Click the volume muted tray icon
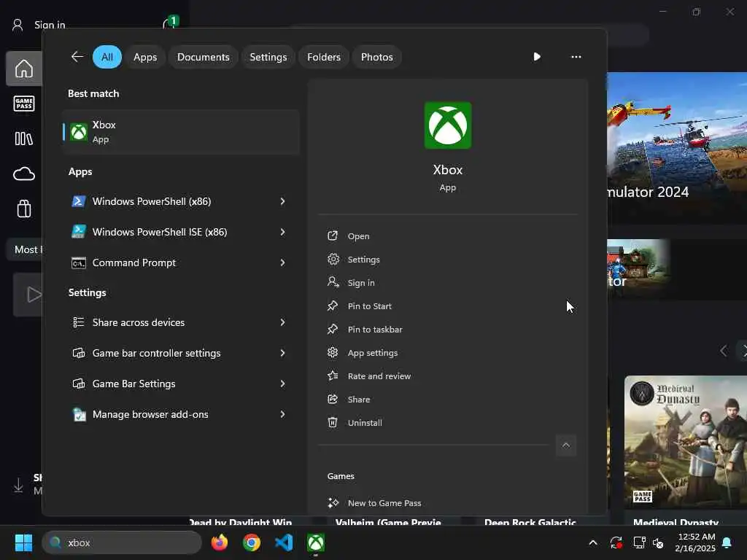 [x=659, y=542]
